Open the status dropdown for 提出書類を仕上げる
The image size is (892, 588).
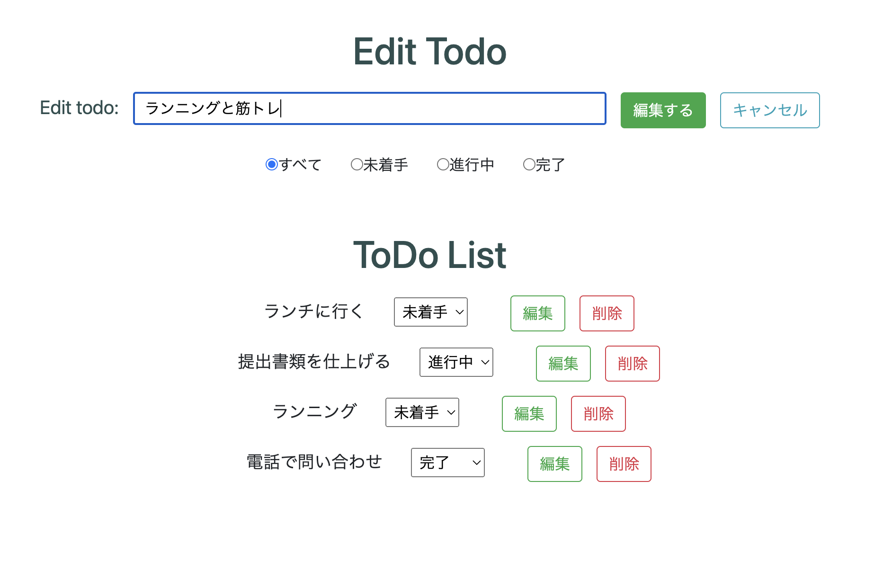[456, 362]
